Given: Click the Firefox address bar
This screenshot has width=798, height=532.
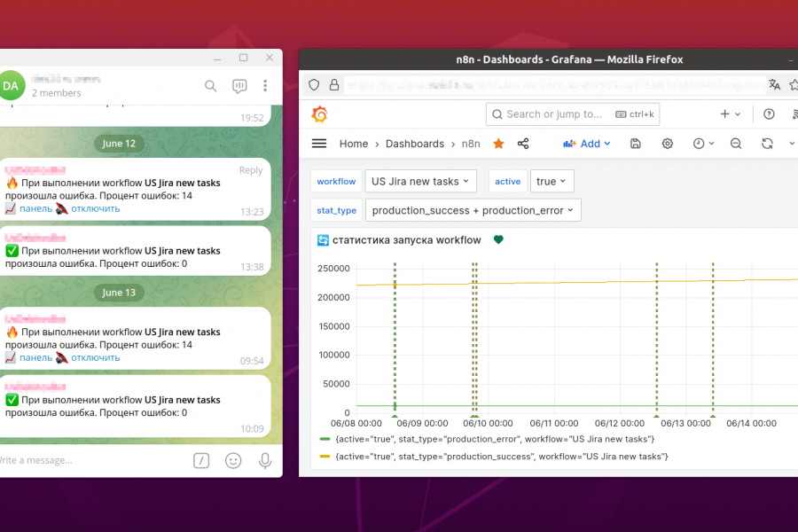Looking at the screenshot, I should tap(555, 84).
